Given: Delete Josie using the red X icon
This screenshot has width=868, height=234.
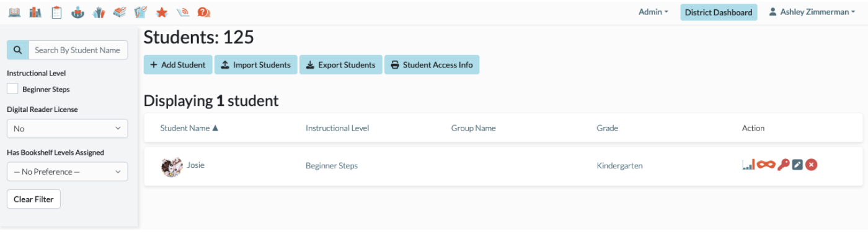Looking at the screenshot, I should point(811,165).
